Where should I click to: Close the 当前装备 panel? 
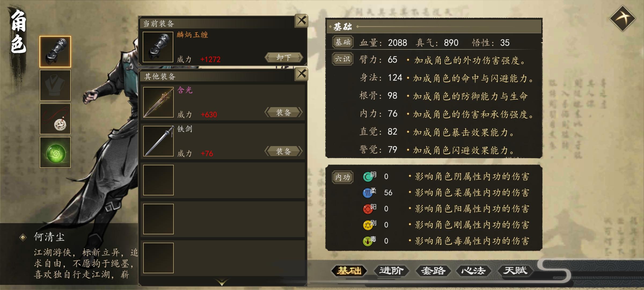(301, 20)
